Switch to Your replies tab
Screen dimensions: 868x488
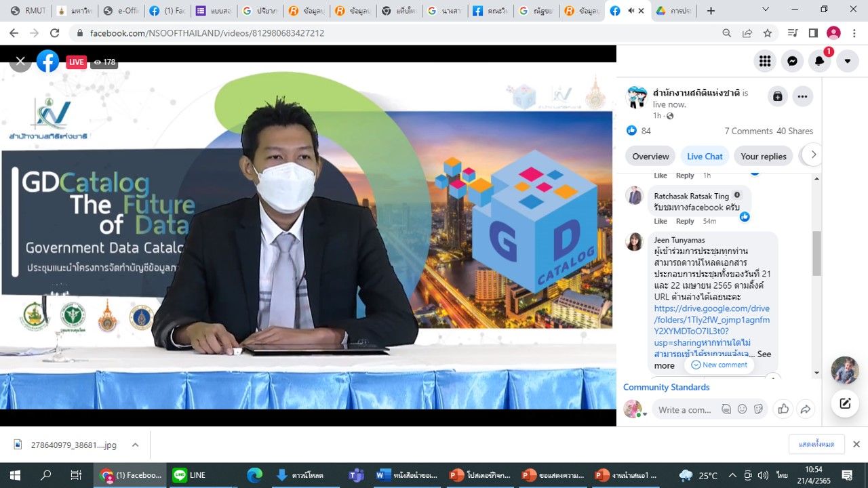(x=764, y=156)
